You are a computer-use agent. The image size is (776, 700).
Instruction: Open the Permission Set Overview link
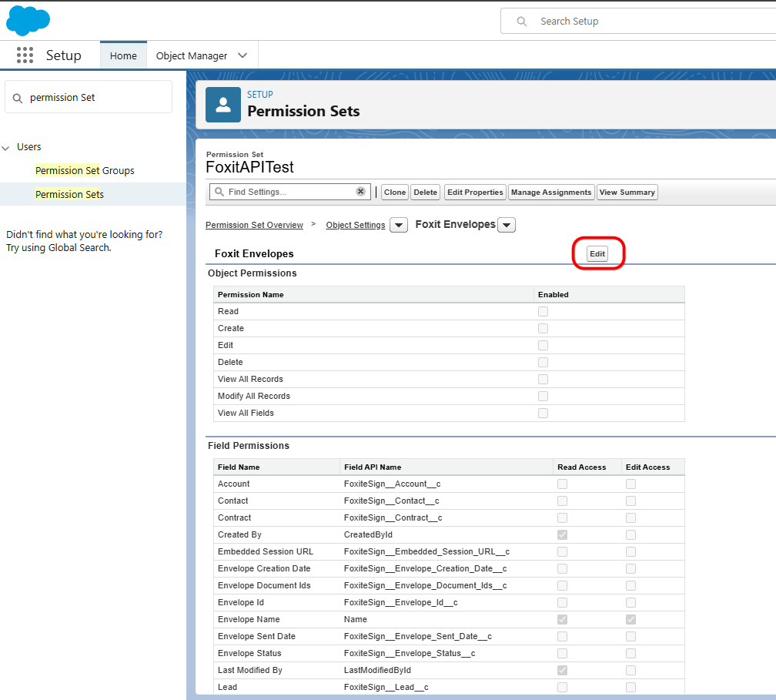coord(254,225)
